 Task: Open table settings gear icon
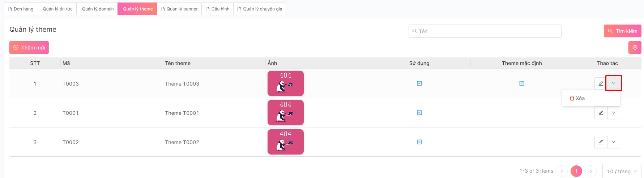[x=635, y=47]
